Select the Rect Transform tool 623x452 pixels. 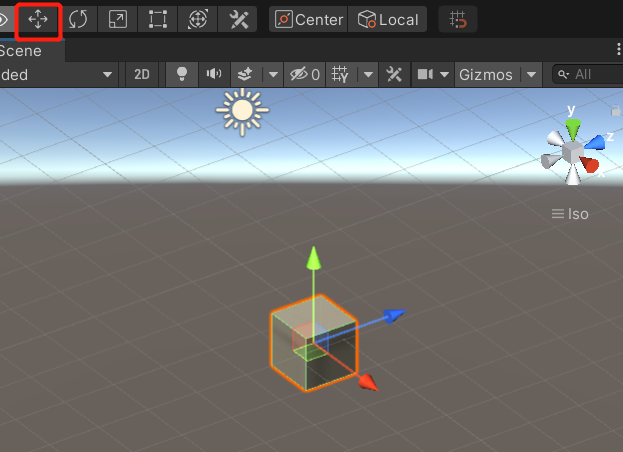tap(158, 19)
